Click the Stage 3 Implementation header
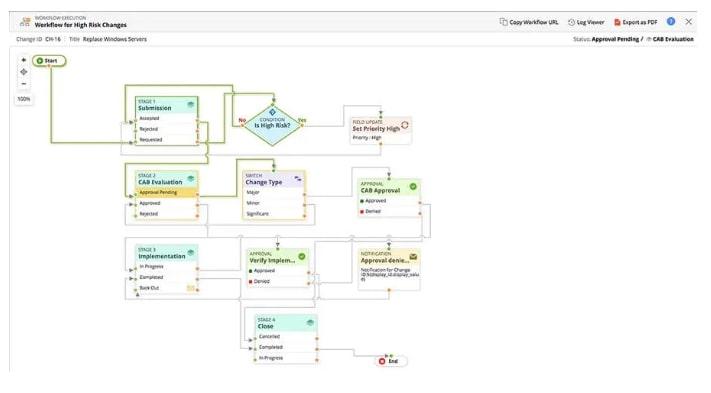 pyautogui.click(x=166, y=253)
